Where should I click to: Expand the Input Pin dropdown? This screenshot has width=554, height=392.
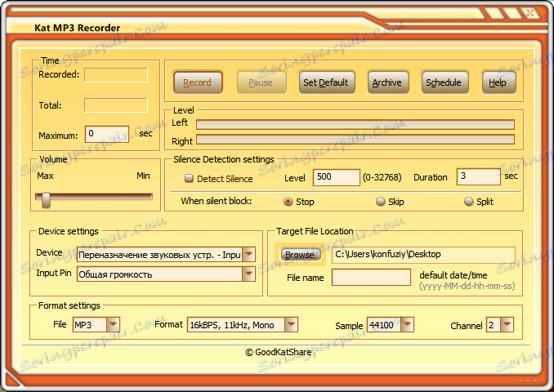(248, 274)
